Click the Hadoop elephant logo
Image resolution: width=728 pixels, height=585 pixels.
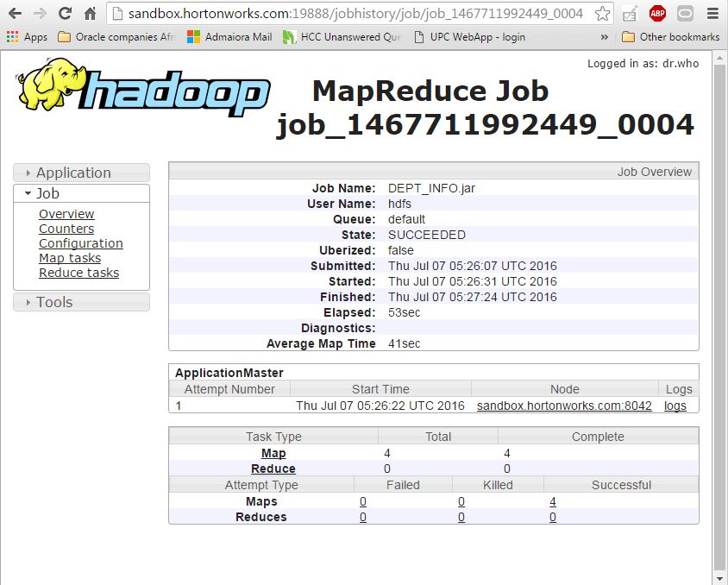click(x=144, y=87)
